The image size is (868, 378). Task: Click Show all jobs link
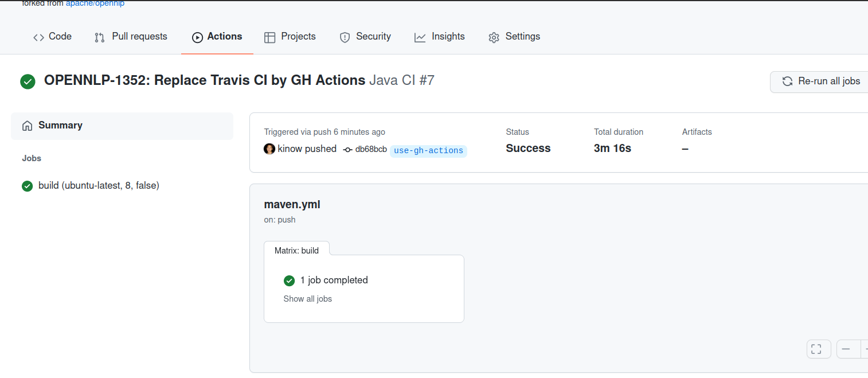[x=308, y=299]
